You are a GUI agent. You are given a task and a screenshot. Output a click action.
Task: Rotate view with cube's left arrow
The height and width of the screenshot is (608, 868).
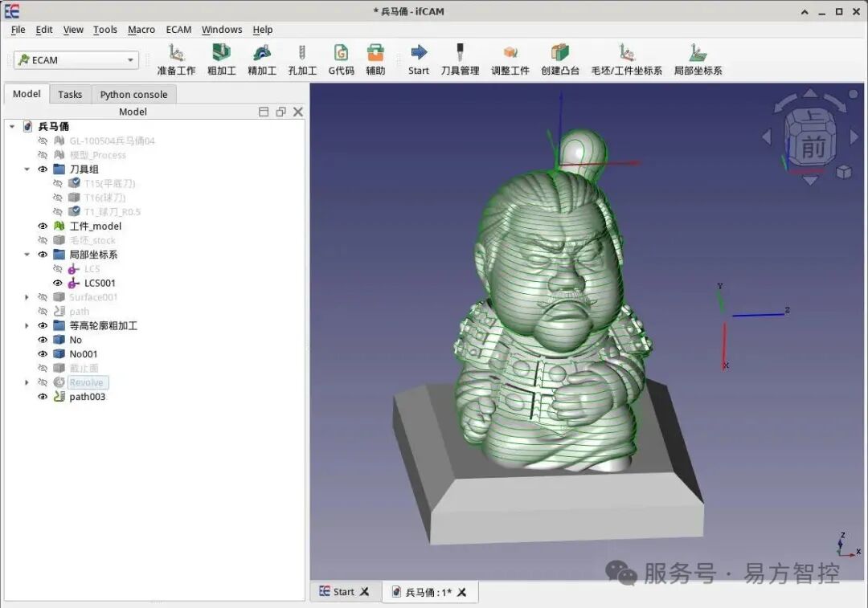tap(767, 136)
